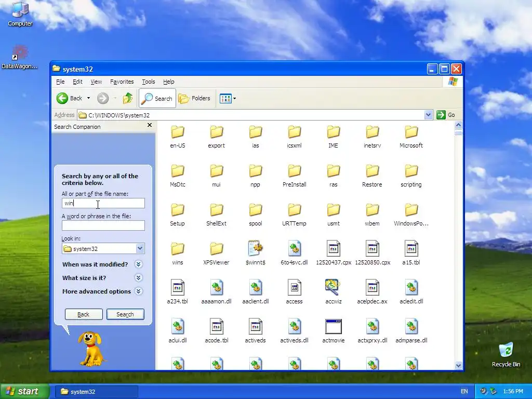
Task: Select the acode.tbl file
Action: click(217, 331)
